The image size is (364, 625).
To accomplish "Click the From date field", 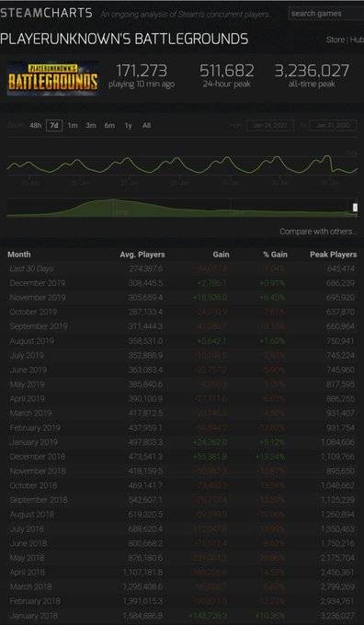I will pos(270,126).
